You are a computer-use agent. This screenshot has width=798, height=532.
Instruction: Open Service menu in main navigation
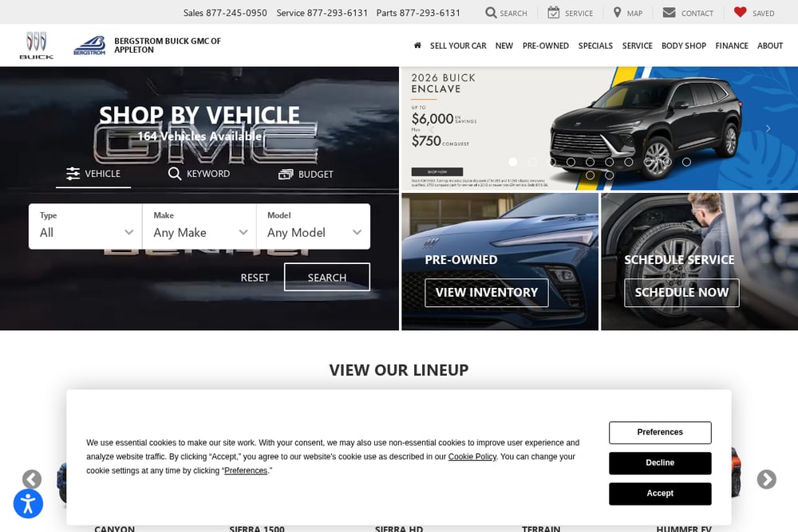(x=637, y=45)
